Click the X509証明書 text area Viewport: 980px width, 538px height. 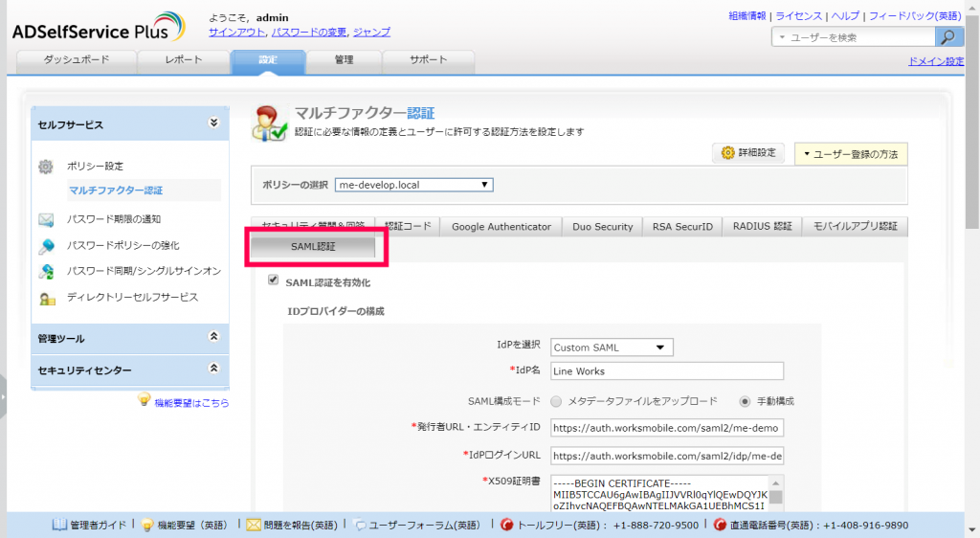660,494
